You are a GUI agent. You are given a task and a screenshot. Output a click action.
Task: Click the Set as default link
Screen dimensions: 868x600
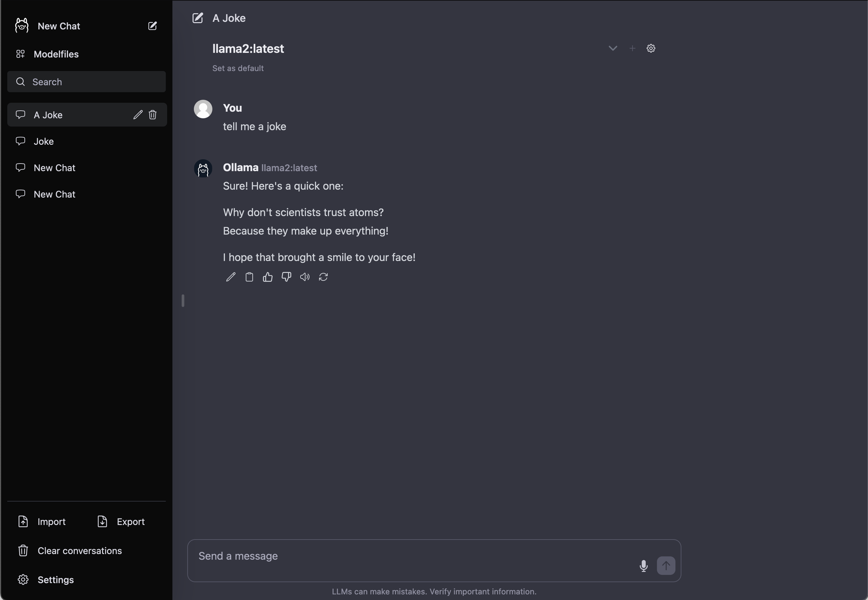[238, 68]
